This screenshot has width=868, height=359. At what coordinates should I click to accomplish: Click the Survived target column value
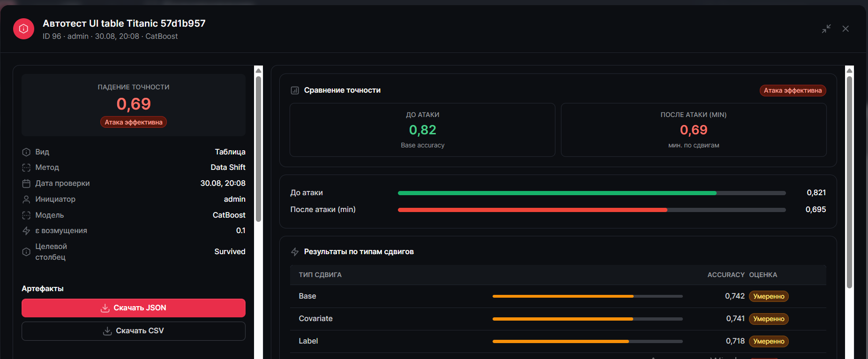(x=230, y=252)
